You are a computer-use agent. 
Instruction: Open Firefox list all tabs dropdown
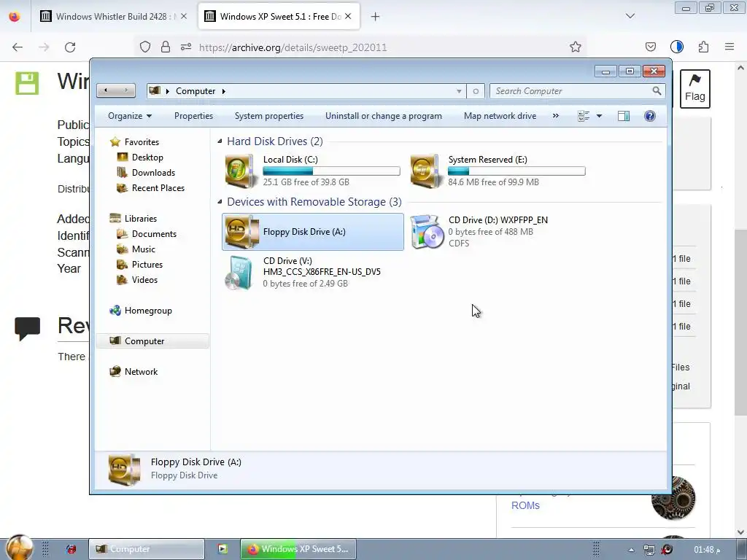pos(630,16)
